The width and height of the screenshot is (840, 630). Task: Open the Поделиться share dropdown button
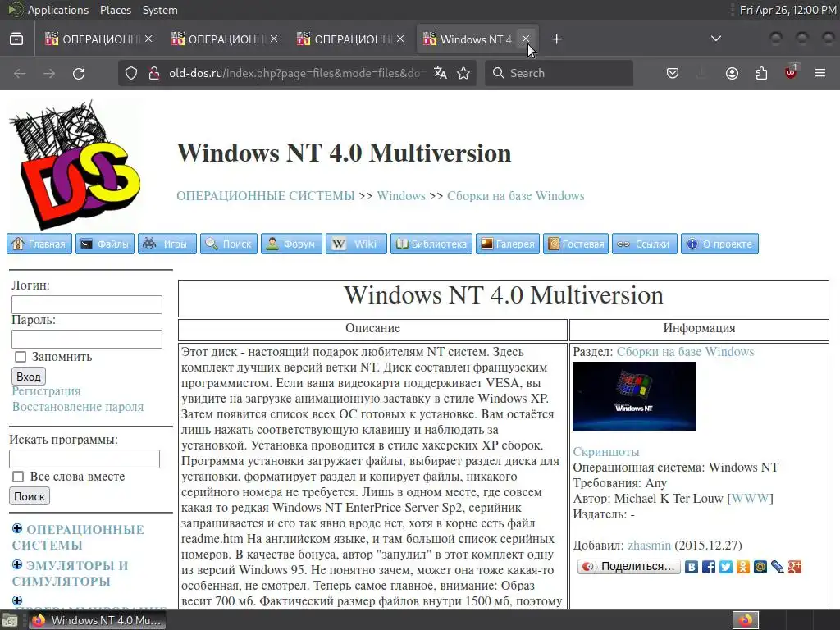click(629, 566)
